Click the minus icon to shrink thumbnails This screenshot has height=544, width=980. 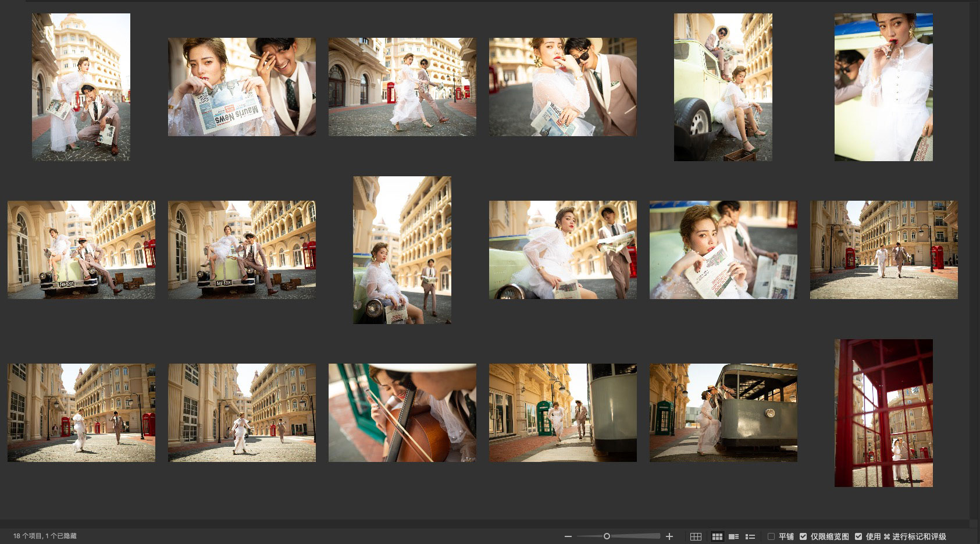(x=568, y=536)
